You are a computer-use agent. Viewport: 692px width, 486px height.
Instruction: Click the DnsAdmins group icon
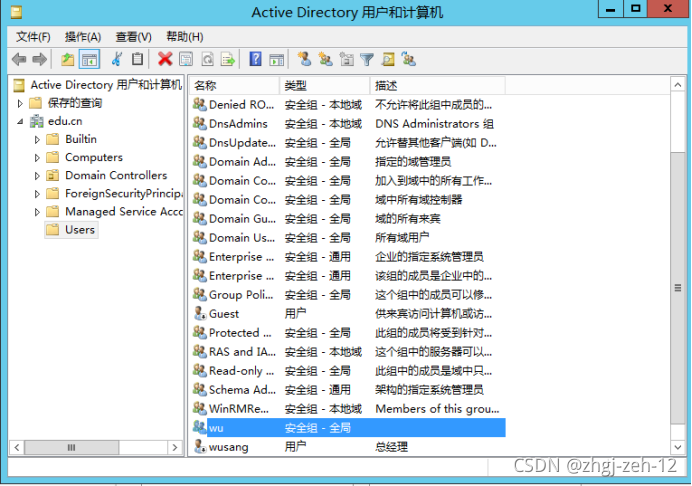(x=200, y=124)
